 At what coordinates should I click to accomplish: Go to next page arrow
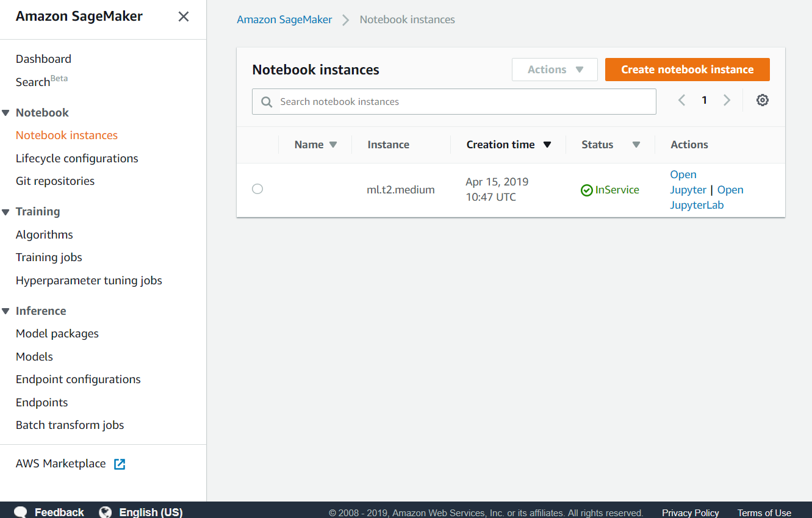tap(727, 100)
